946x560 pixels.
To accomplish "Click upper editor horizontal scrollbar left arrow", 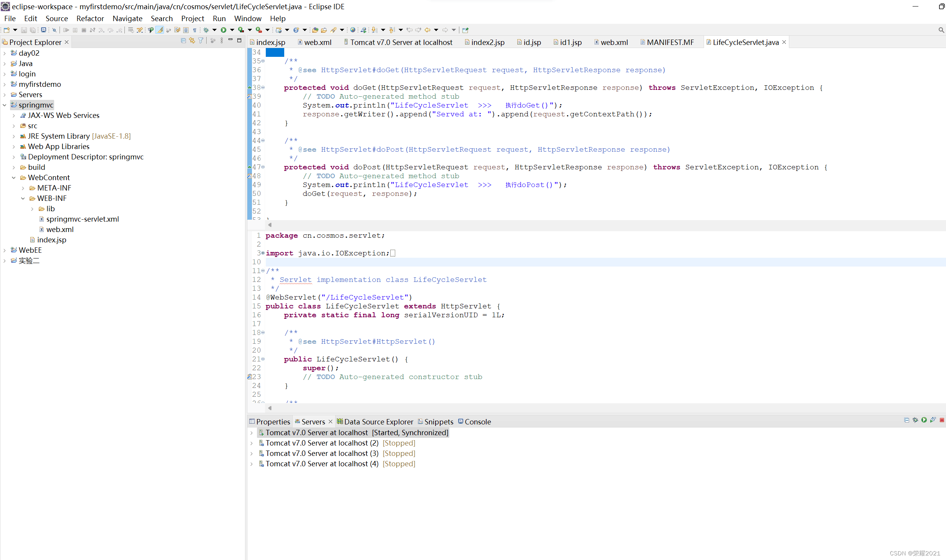I will pyautogui.click(x=270, y=225).
